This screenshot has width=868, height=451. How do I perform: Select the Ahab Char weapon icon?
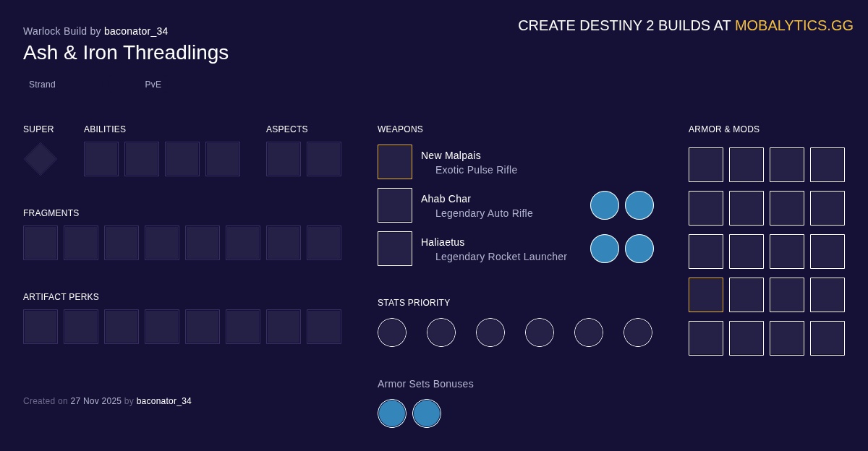point(395,205)
